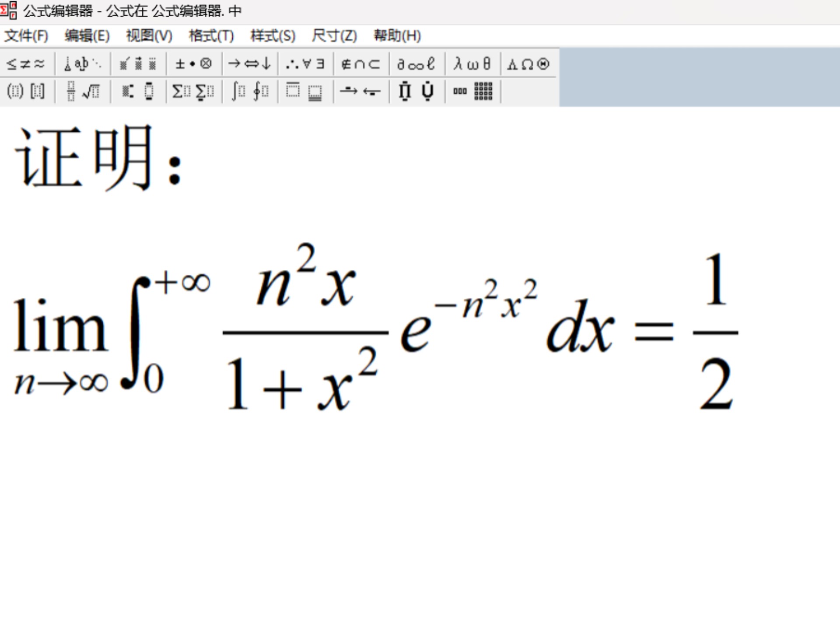
Task: Open the spaces and ellipses palette
Action: point(82,64)
